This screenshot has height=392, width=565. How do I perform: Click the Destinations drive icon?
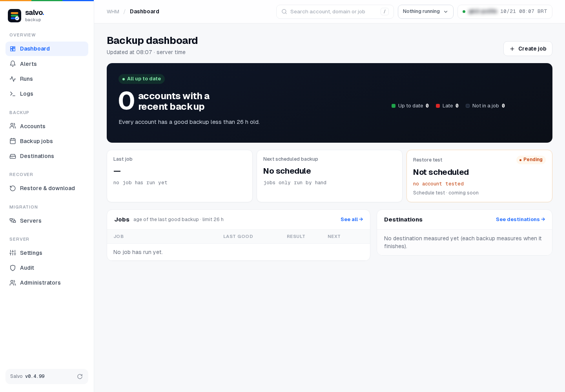click(x=13, y=156)
